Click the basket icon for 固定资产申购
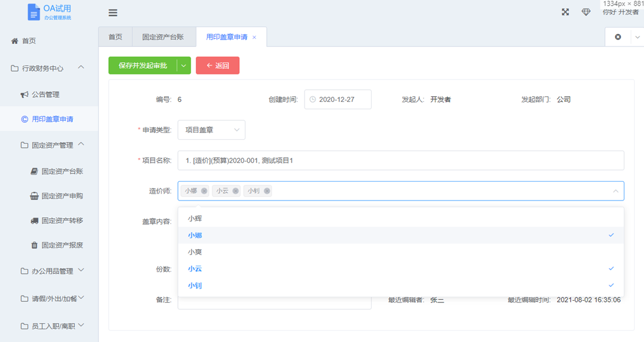 (34, 196)
